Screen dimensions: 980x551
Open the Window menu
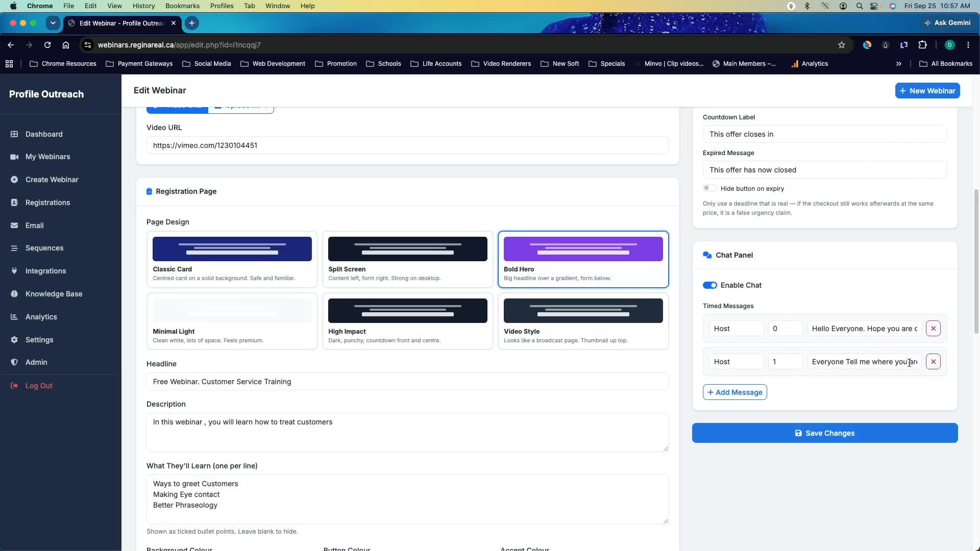tap(278, 6)
